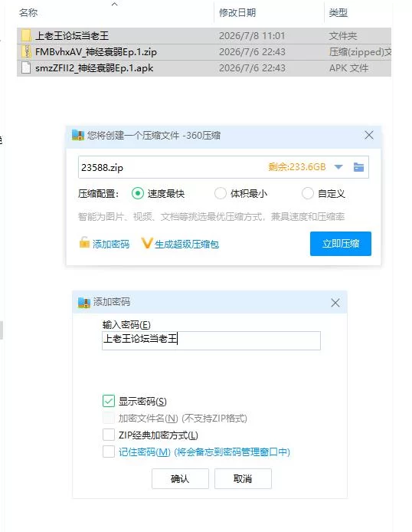The width and height of the screenshot is (412, 532).
Task: Click the 360压缩 logo in the compress dialog title
Action: coord(78,135)
